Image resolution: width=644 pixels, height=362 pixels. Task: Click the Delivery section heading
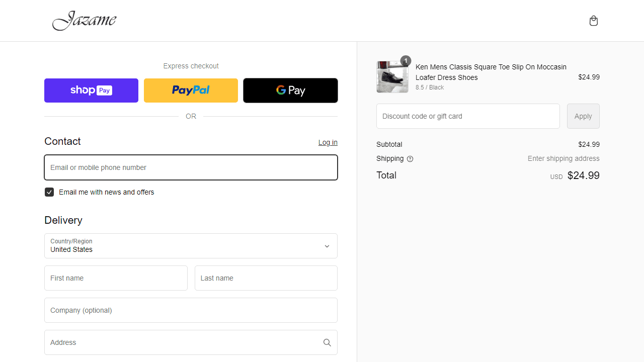coord(63,220)
